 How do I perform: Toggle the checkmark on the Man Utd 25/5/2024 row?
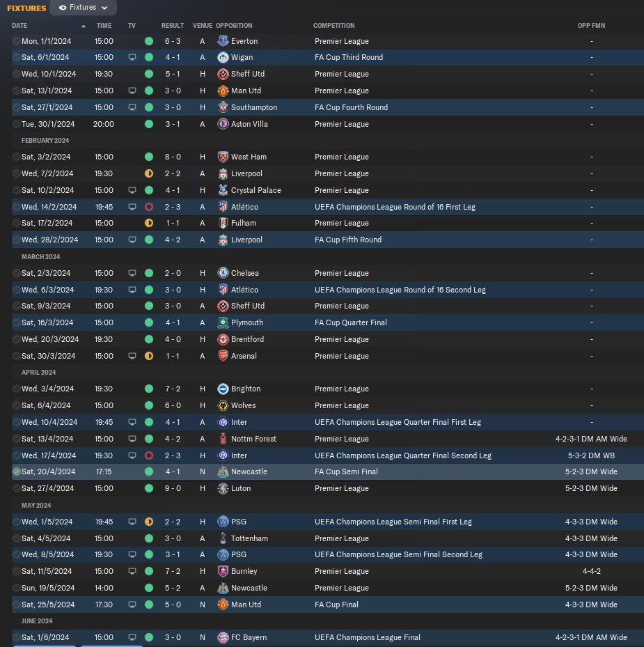click(17, 605)
